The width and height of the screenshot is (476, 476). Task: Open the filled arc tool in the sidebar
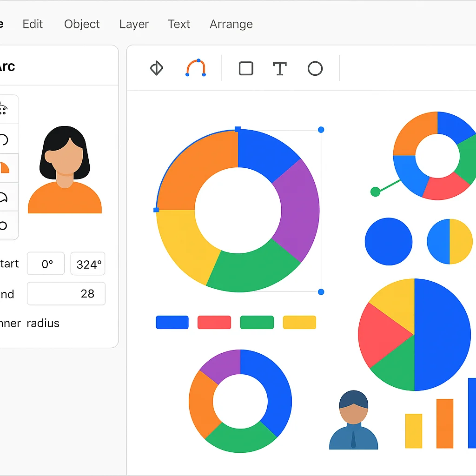point(8,168)
